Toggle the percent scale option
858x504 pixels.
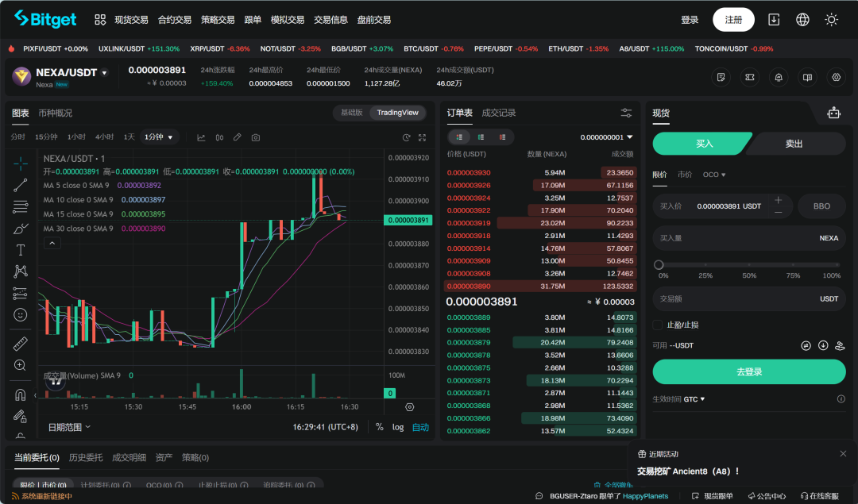click(x=379, y=428)
